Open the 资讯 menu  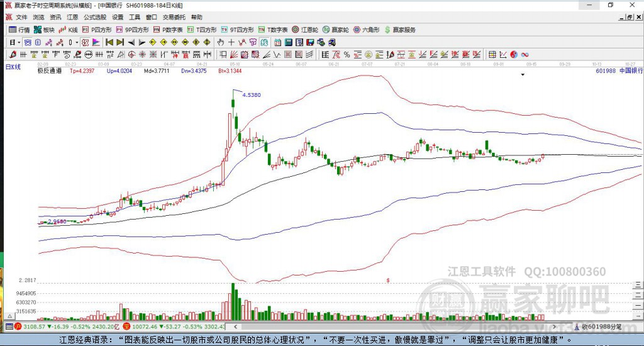[x=55, y=17]
